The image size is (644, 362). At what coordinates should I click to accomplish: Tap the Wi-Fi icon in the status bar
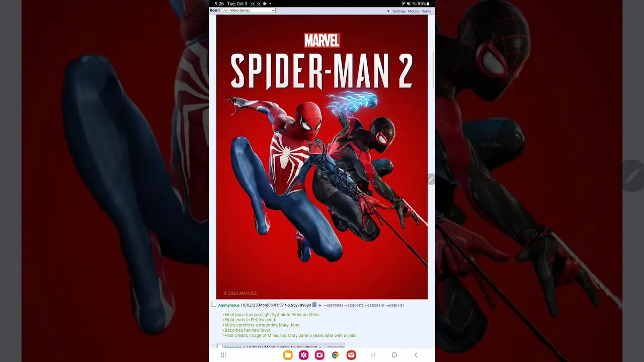tap(414, 4)
